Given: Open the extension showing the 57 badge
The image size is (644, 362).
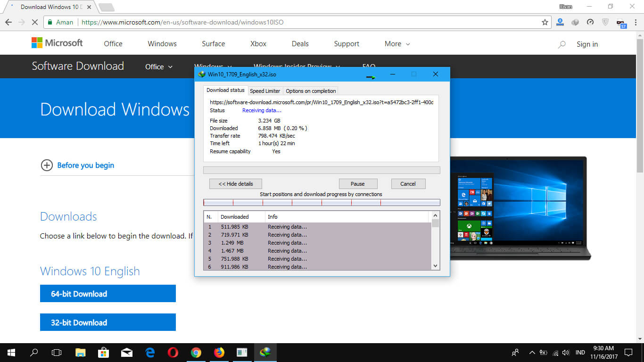Looking at the screenshot, I should pyautogui.click(x=621, y=23).
